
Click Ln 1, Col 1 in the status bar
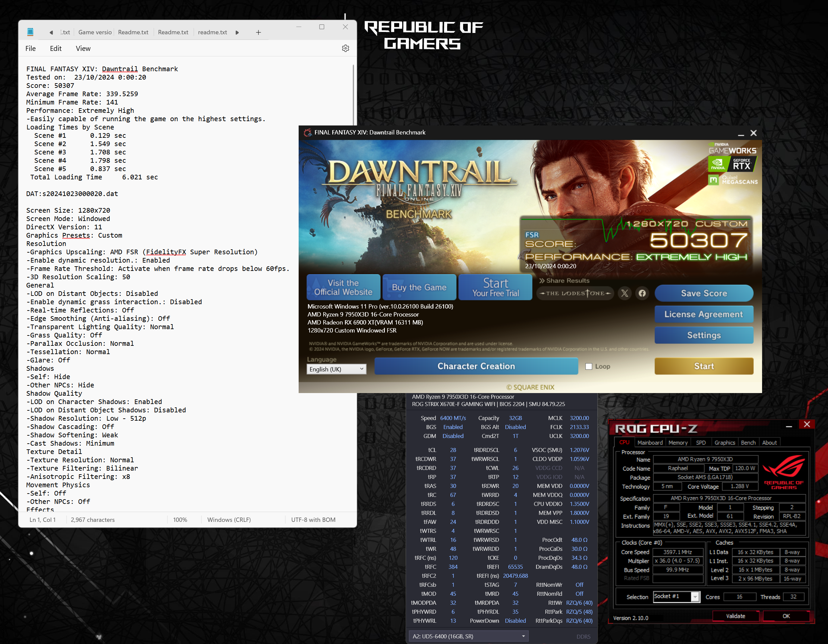tap(43, 520)
